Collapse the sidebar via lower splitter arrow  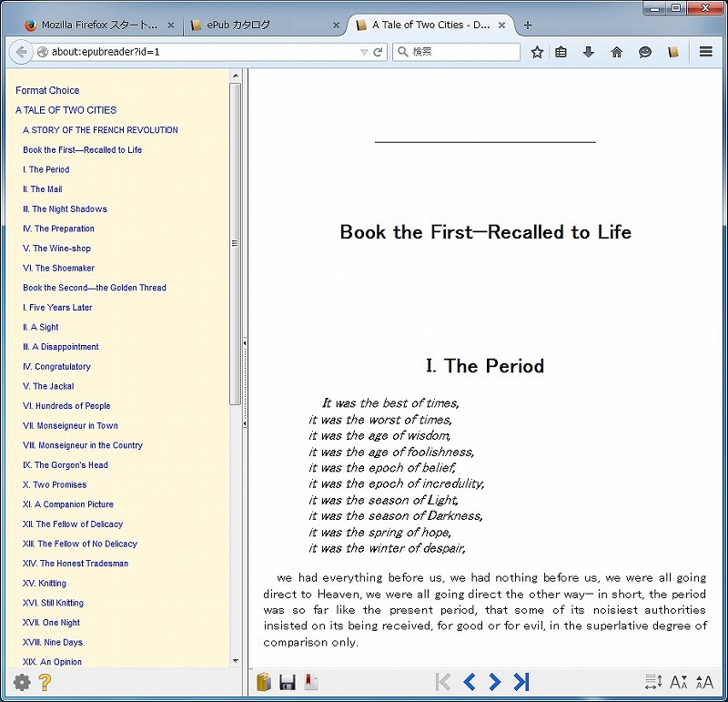(245, 423)
